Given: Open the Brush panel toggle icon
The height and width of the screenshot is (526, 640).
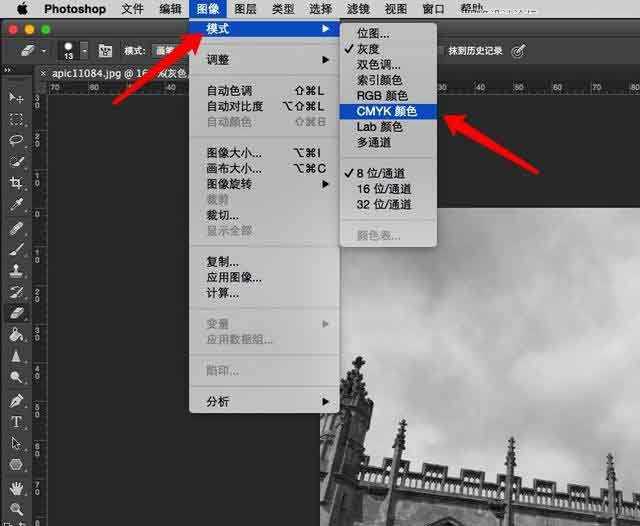Looking at the screenshot, I should pyautogui.click(x=105, y=51).
